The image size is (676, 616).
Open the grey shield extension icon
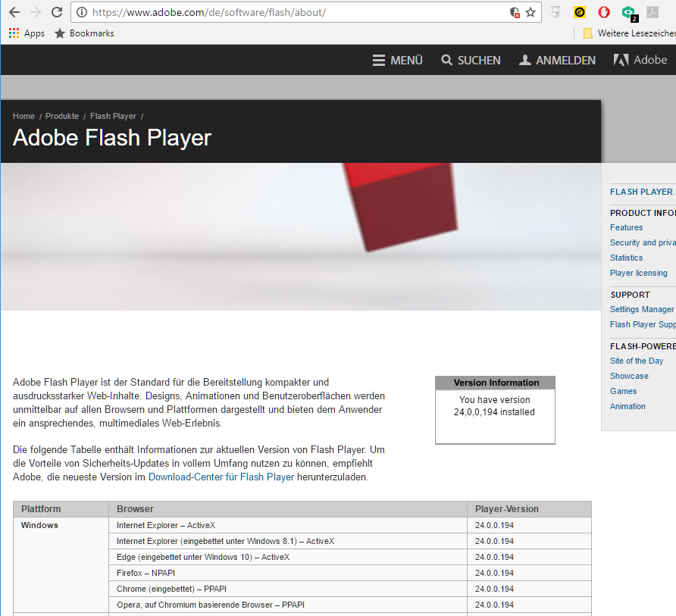click(x=556, y=12)
